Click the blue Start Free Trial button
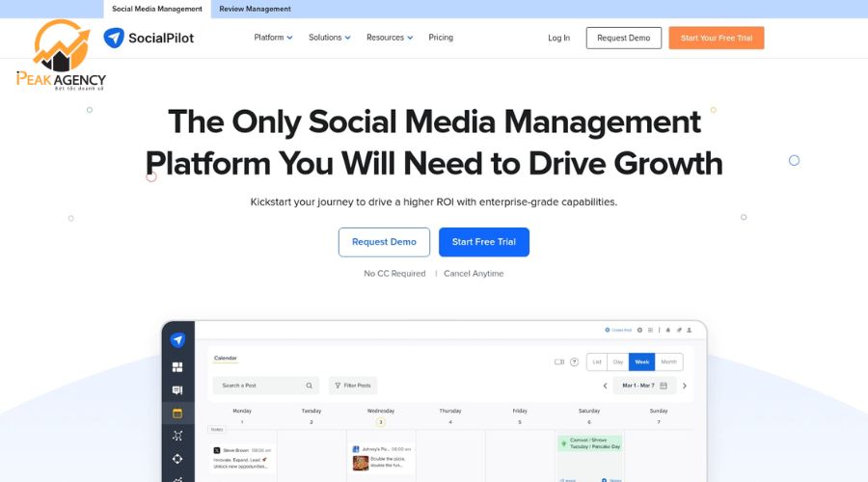This screenshot has width=868, height=482. click(x=484, y=242)
